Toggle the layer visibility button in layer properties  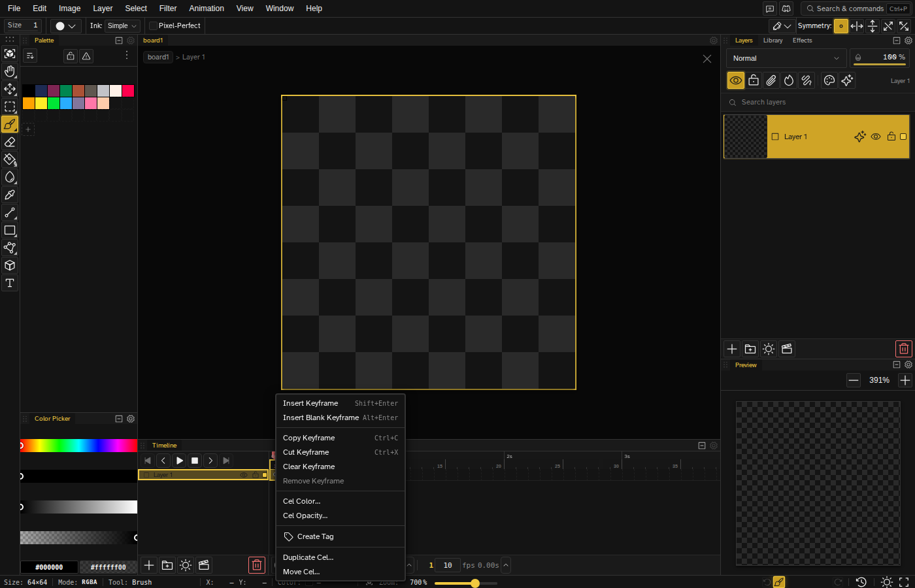[736, 80]
